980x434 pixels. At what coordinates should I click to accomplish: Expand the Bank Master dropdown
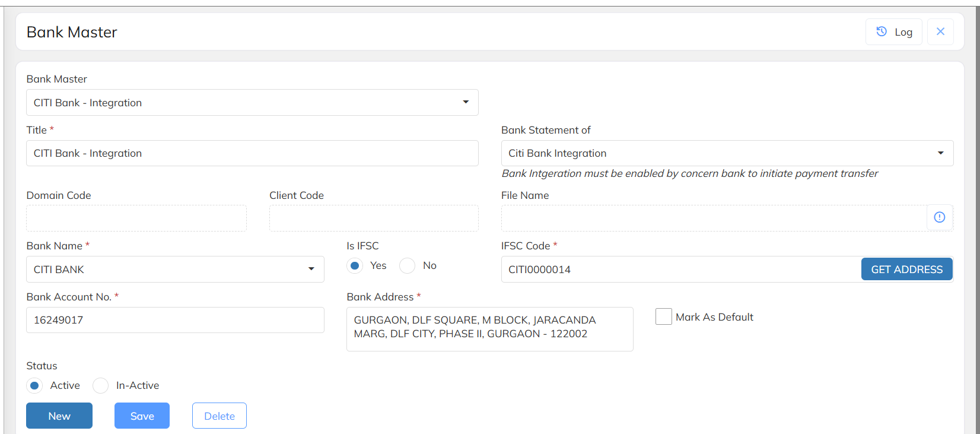point(252,103)
